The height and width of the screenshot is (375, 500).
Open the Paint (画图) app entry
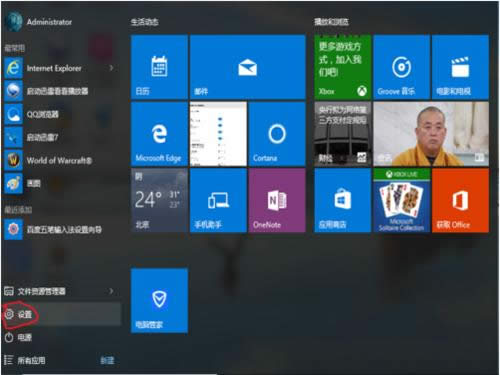point(62,183)
